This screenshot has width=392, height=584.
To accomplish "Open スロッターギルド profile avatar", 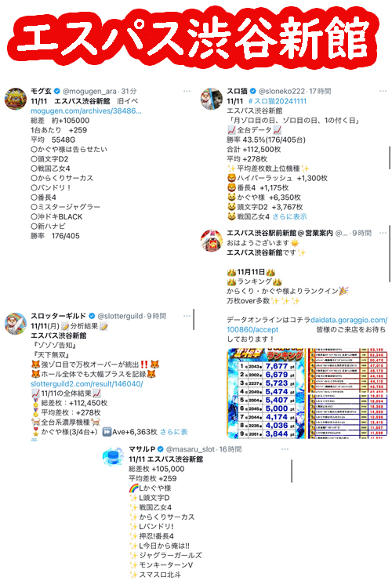I will [15, 324].
